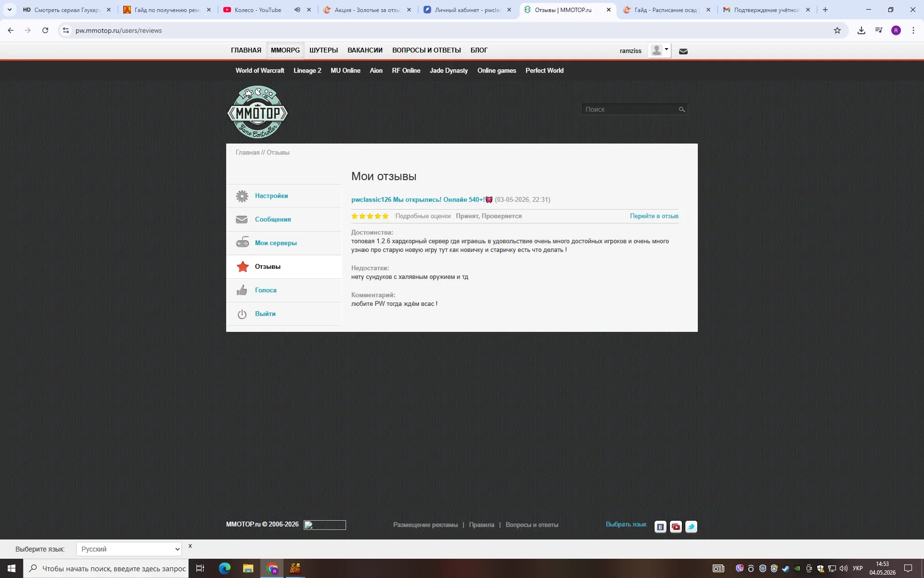The height and width of the screenshot is (578, 924).
Task: Open Task View on taskbar
Action: point(200,568)
